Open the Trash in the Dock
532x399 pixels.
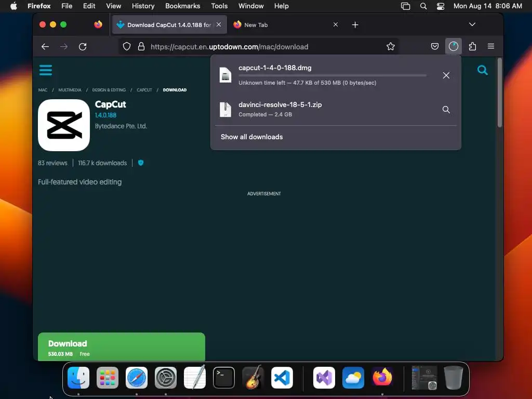pyautogui.click(x=454, y=378)
